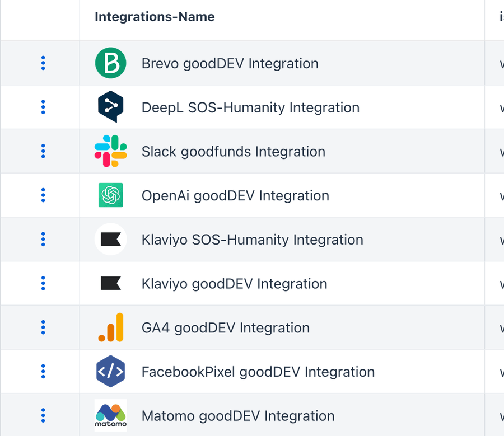Select OpenAi goodDEV Integration text

[235, 195]
